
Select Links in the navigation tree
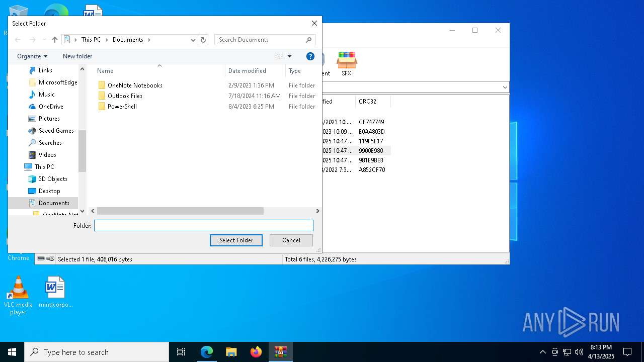click(45, 70)
